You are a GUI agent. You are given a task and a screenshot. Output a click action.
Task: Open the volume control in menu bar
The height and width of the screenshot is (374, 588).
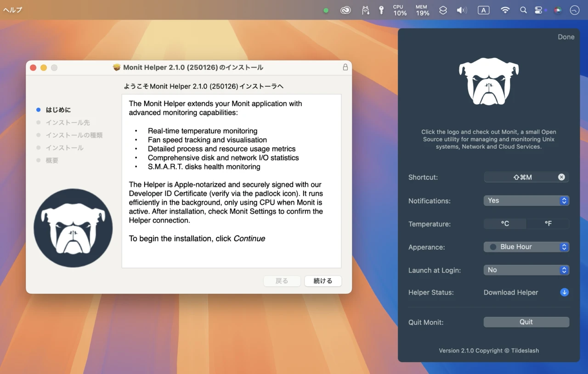click(462, 10)
